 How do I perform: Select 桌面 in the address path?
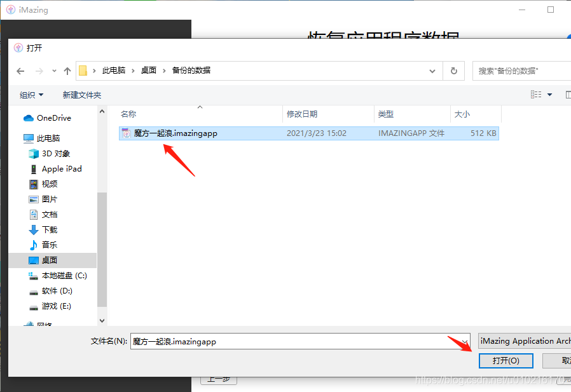coord(149,71)
